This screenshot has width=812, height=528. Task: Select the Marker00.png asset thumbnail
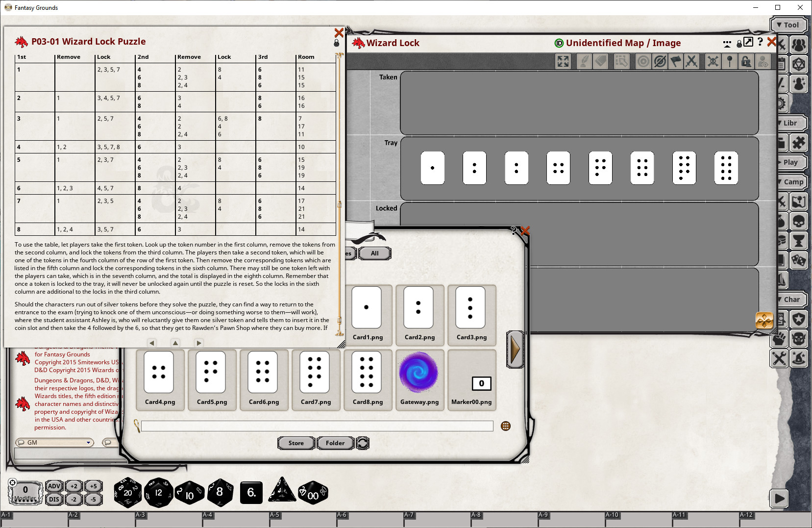click(471, 379)
